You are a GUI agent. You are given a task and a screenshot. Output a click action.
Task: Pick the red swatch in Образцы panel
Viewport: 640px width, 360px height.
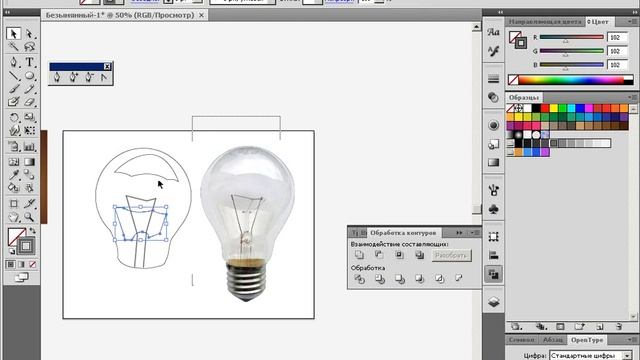pyautogui.click(x=545, y=108)
